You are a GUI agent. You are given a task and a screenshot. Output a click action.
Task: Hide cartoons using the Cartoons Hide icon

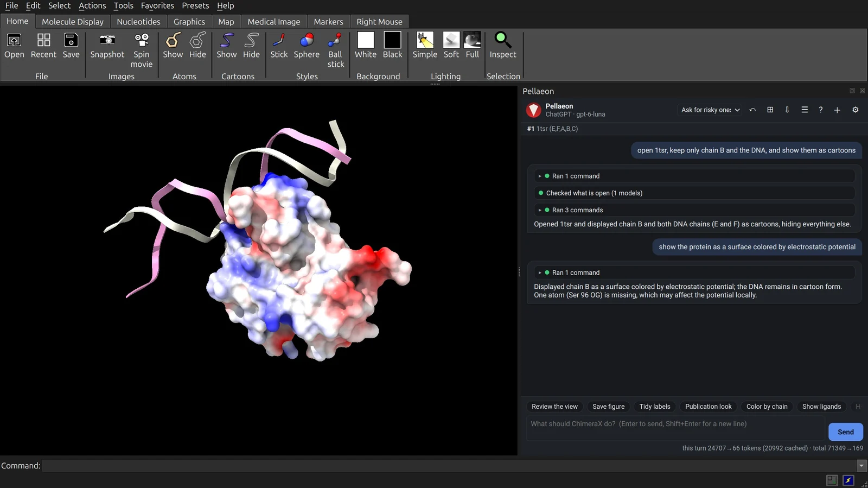point(251,45)
